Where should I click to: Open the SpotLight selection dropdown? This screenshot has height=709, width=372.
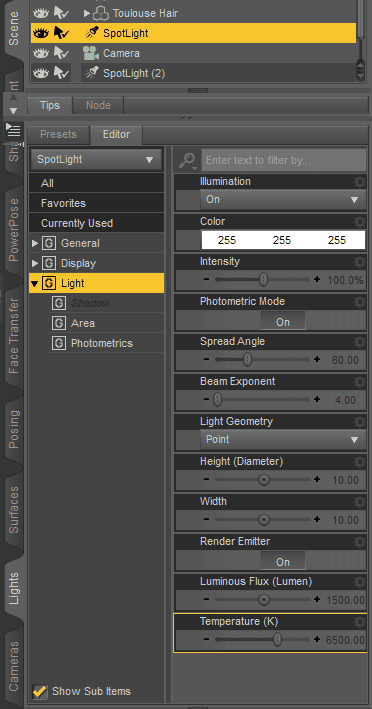pos(96,160)
